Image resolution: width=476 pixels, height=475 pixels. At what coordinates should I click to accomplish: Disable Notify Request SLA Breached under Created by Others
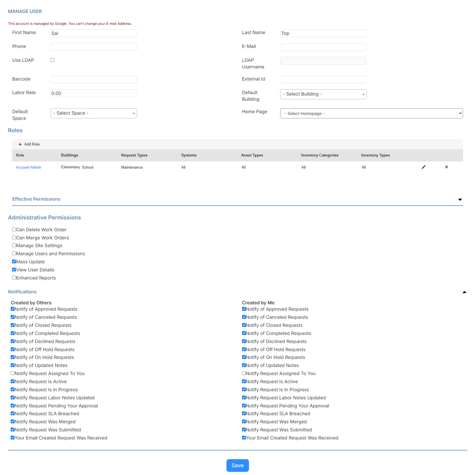12,413
